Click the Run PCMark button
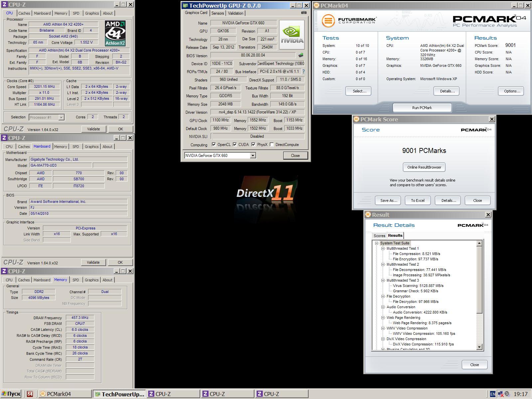 [422, 108]
